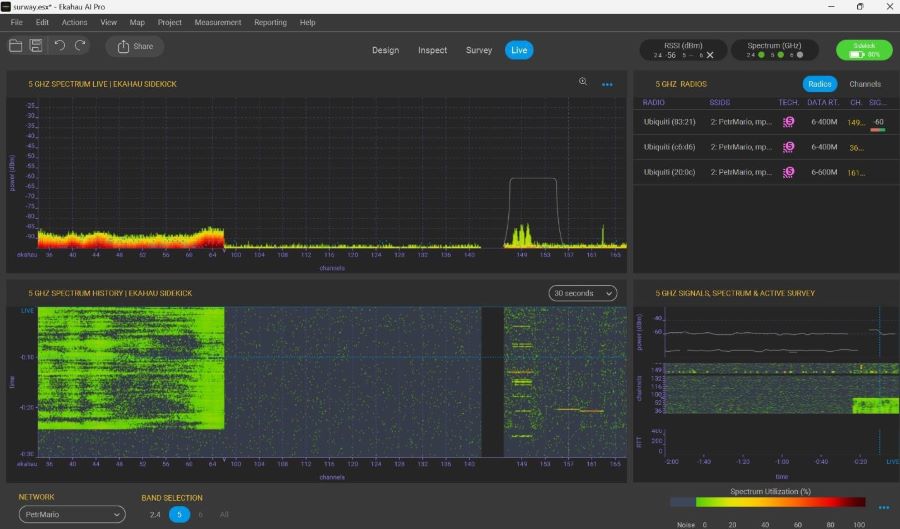Select the Ubiquiti (c6:d6) radio row

click(x=766, y=147)
